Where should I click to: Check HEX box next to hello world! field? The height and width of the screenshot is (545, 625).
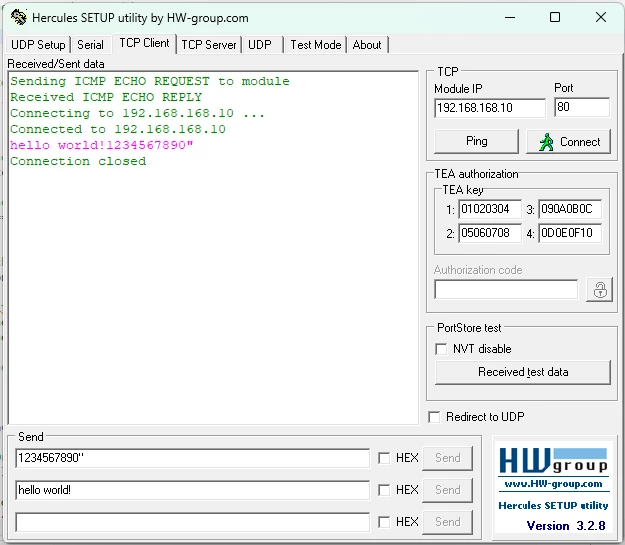point(384,490)
